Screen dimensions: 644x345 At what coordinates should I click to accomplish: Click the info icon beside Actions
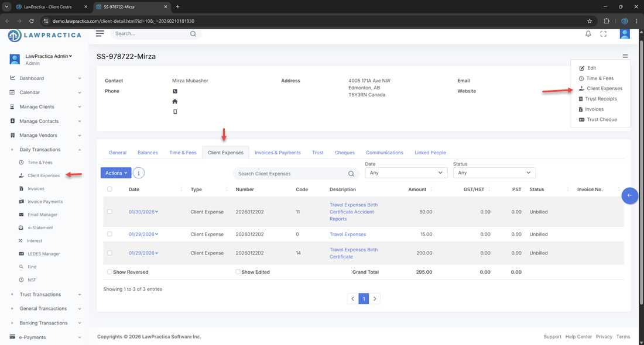coord(139,173)
